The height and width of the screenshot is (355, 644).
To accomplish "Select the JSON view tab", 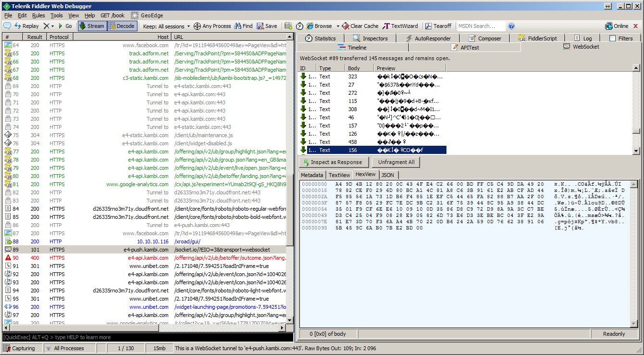I will coord(387,175).
